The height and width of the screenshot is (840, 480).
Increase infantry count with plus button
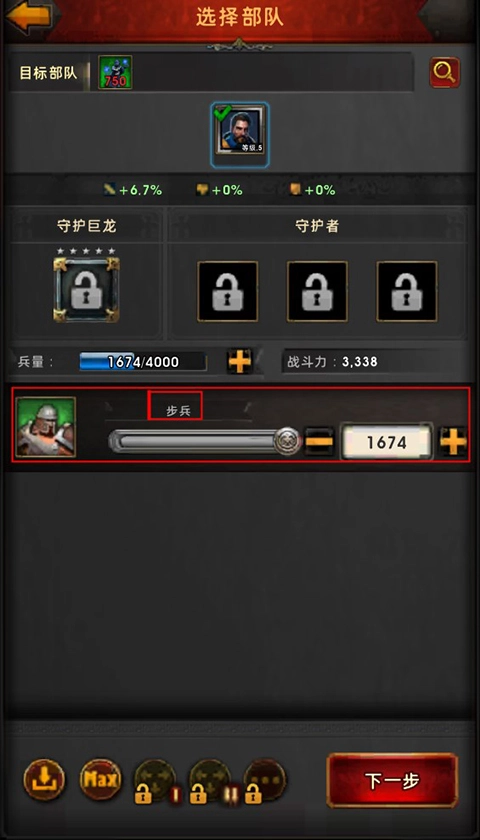point(453,442)
